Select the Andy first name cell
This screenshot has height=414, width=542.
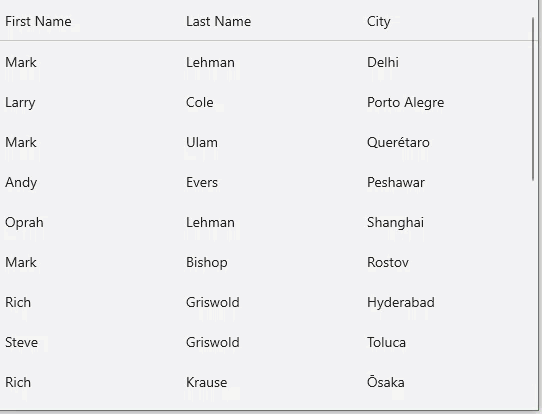tap(21, 183)
